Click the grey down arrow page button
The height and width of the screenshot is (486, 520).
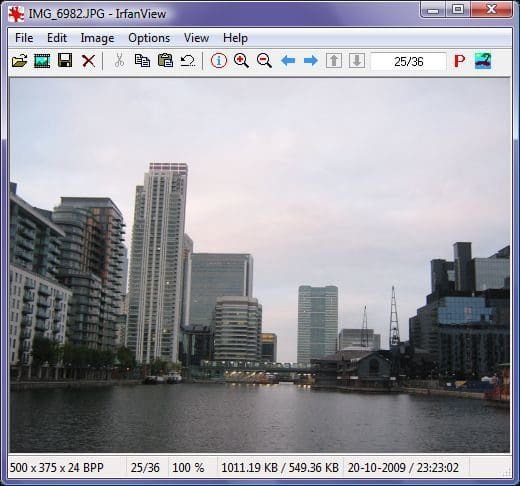coord(357,61)
